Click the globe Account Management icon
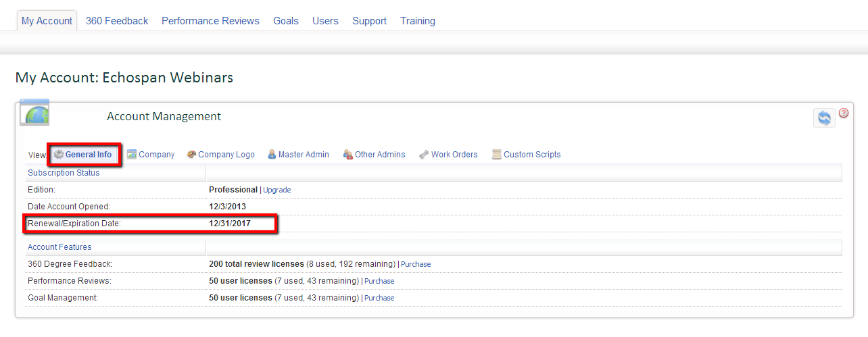The width and height of the screenshot is (868, 337). 34,113
